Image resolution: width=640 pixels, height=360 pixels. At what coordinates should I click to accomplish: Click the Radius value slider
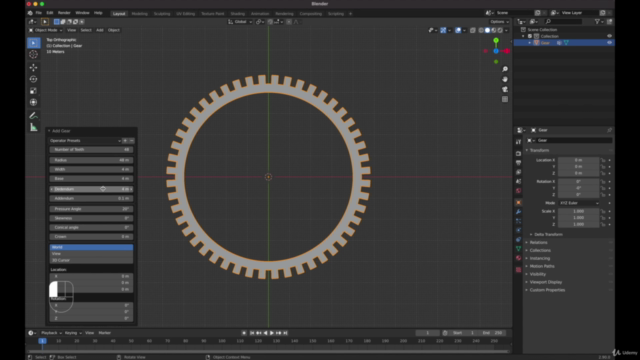(91, 160)
